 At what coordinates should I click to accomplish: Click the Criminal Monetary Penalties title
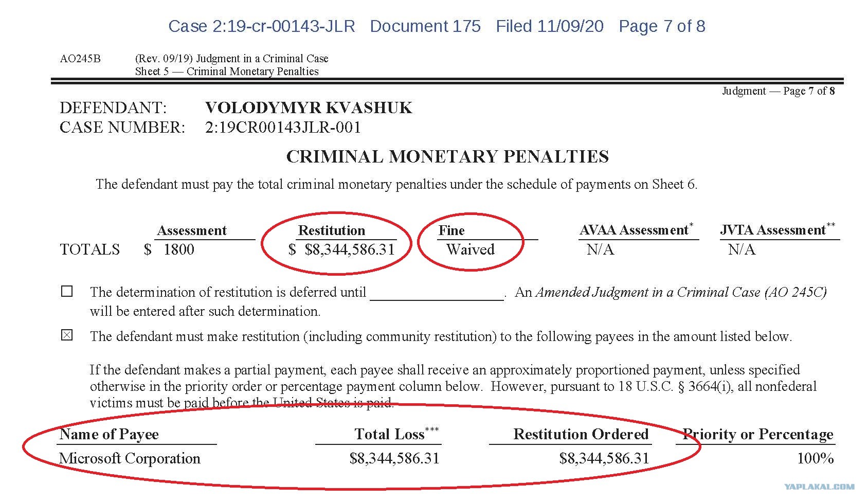coord(447,156)
